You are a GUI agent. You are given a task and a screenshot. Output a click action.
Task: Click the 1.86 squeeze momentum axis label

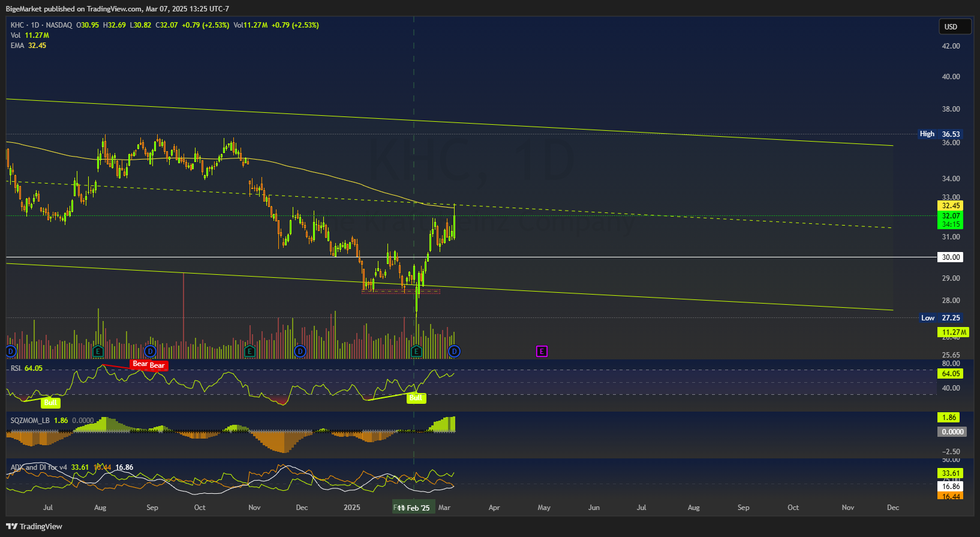pyautogui.click(x=948, y=418)
